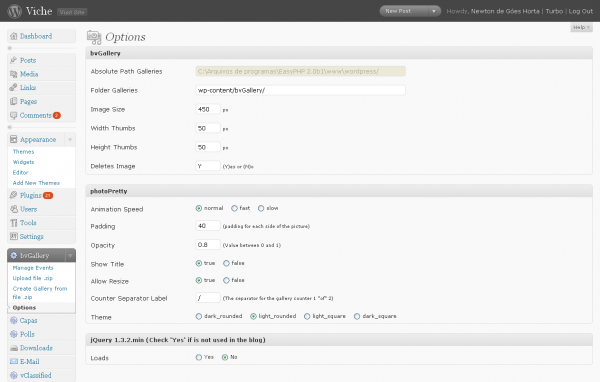Click the Polls icon in sidebar
This screenshot has width=600, height=382.
click(14, 334)
